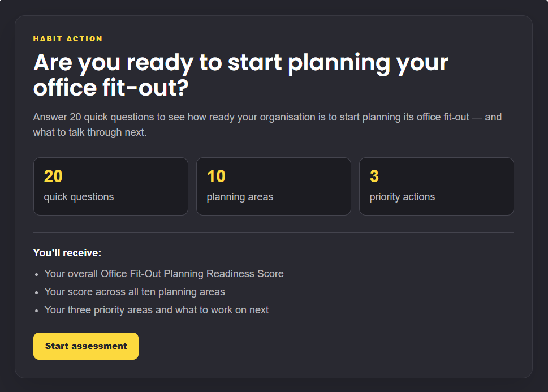This screenshot has height=392, width=548.
Task: Click the 'planning areas' label text
Action: tap(240, 197)
